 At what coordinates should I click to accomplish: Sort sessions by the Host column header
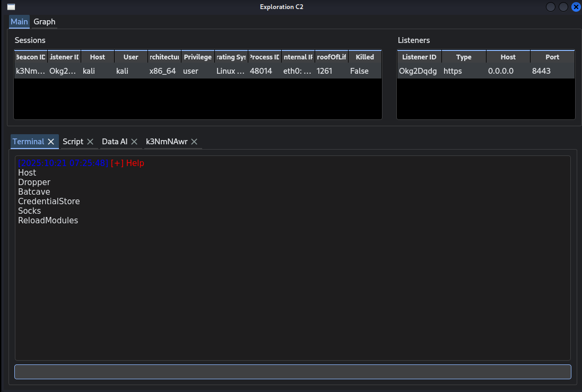[x=98, y=57]
